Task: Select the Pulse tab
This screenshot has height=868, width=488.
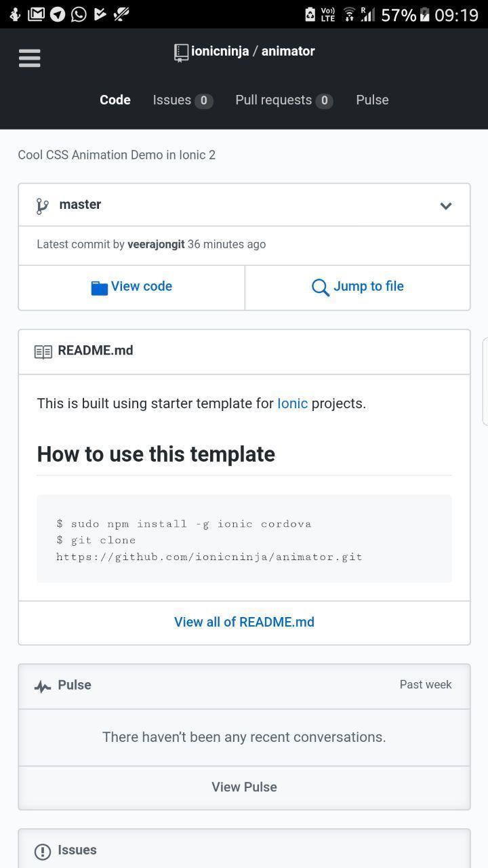Action: pyautogui.click(x=372, y=100)
